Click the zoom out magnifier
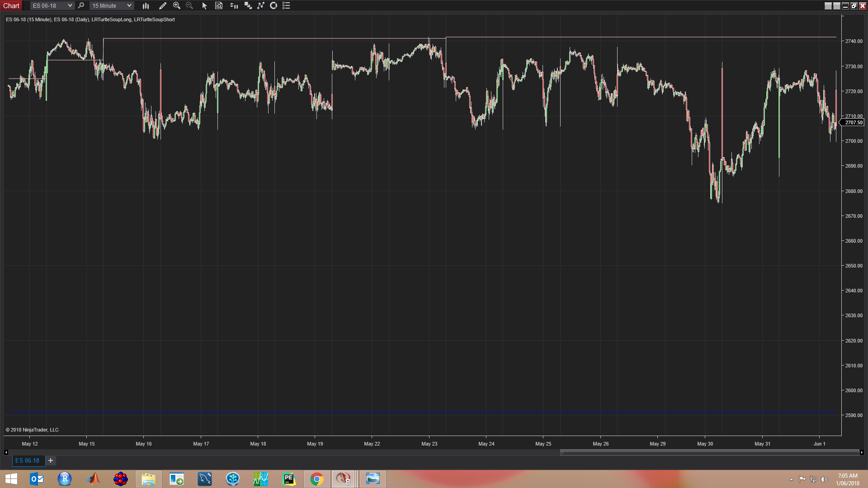Viewport: 868px width, 488px height. coord(189,6)
